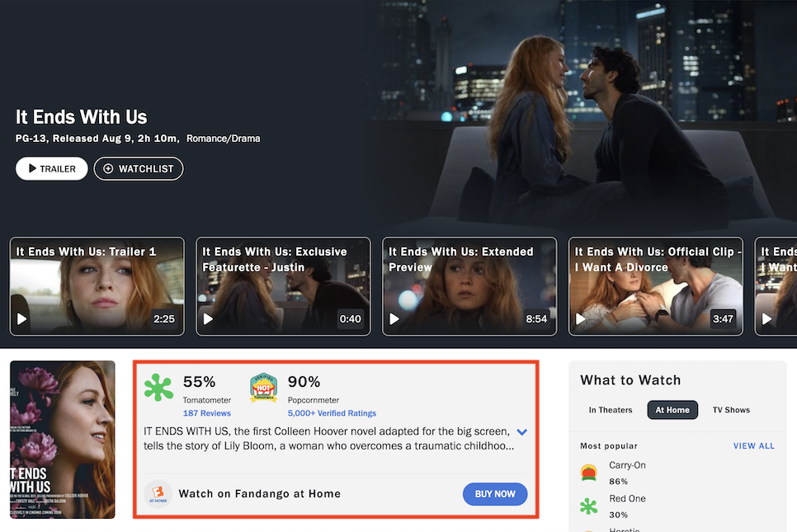Screen dimensions: 797x532
Task: Switch to In Theaters tab
Action: 611,410
